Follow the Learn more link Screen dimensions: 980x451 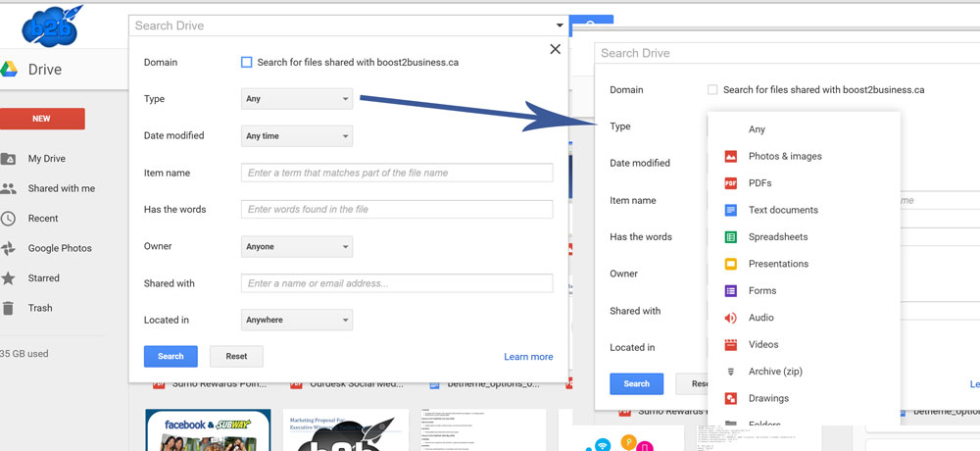(528, 357)
